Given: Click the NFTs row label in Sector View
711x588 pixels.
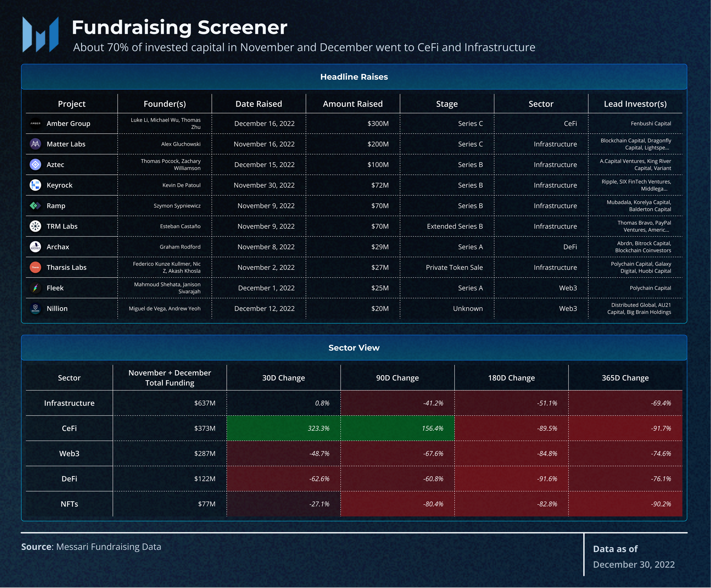Looking at the screenshot, I should coord(69,504).
